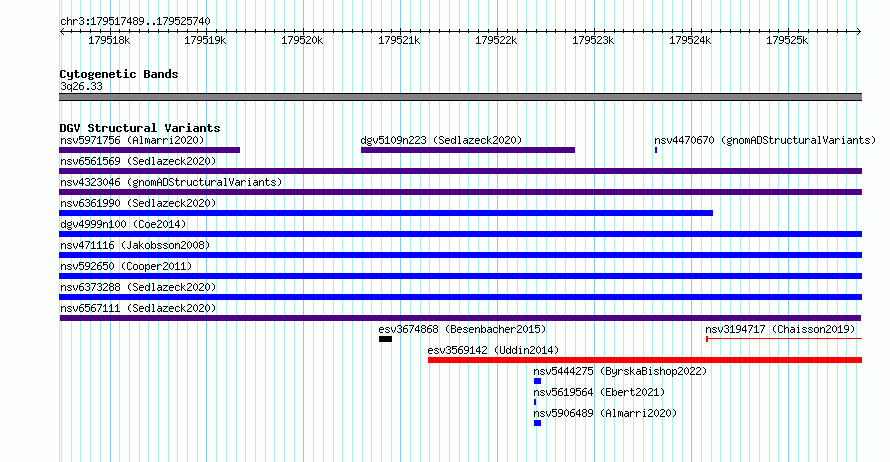
Task: Click the nsv6567111 (Sedlazeck2020) purple bar
Action: (460, 318)
